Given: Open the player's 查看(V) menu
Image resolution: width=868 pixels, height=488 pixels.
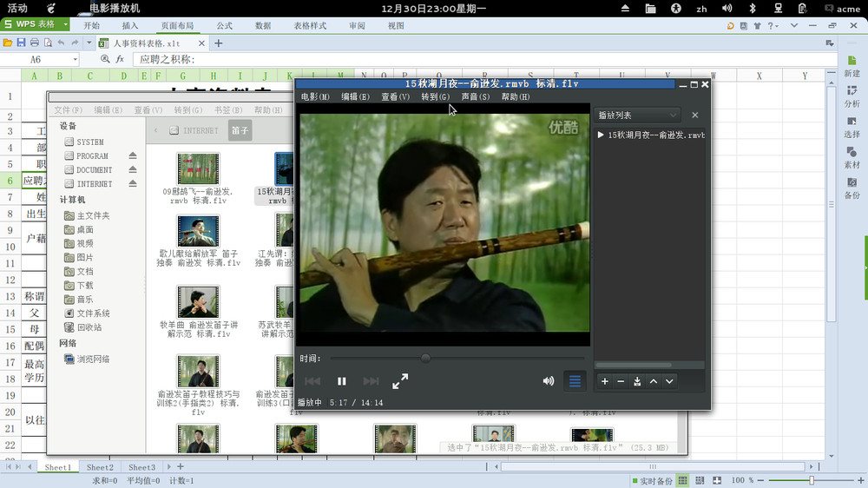Looking at the screenshot, I should (395, 96).
